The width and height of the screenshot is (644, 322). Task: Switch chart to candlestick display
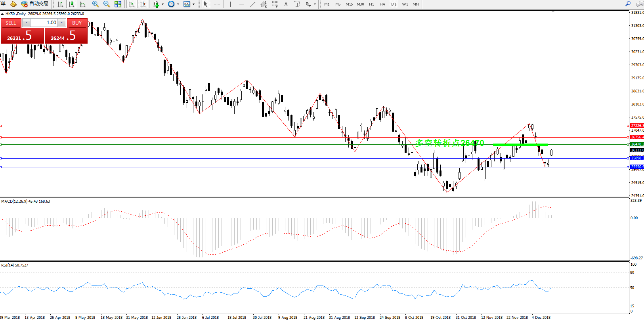tap(71, 4)
